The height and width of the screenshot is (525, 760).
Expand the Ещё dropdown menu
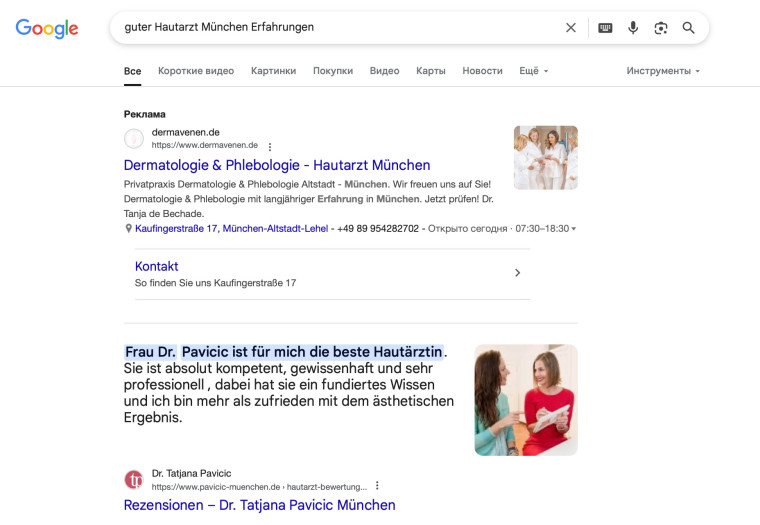tap(534, 71)
